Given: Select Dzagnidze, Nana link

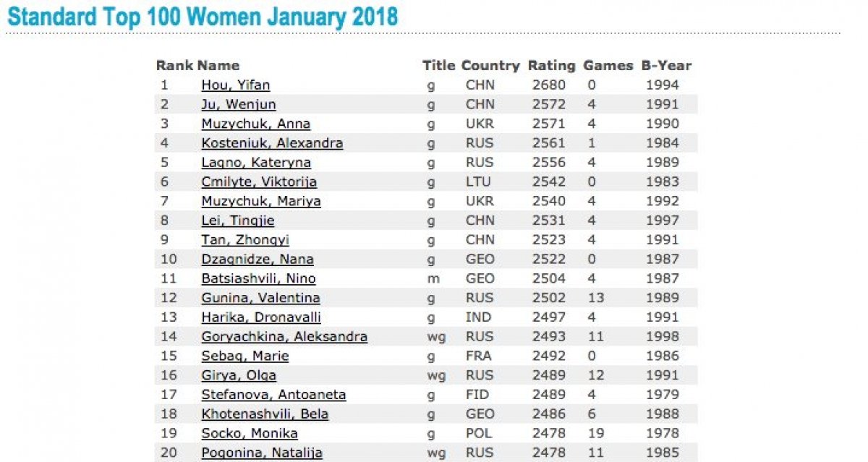Looking at the screenshot, I should [x=257, y=260].
